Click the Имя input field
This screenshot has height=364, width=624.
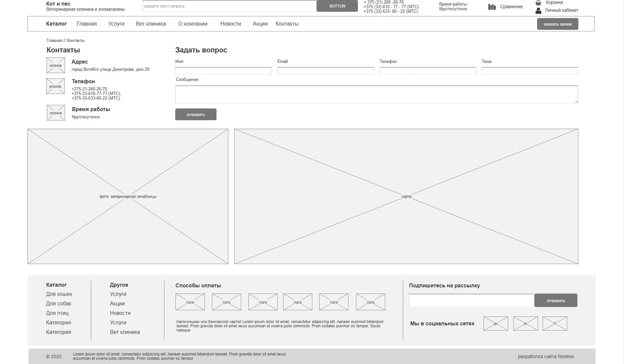tap(223, 71)
